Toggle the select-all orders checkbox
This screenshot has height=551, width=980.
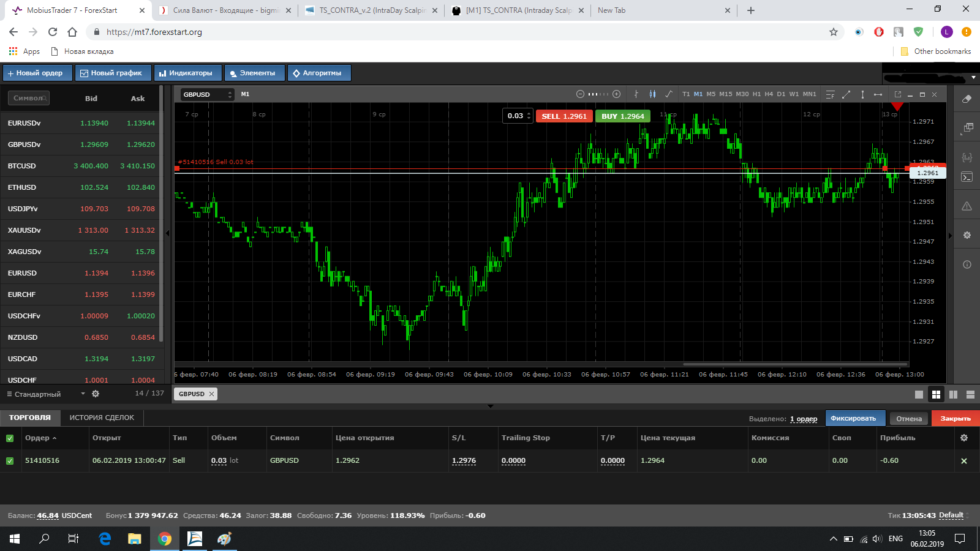point(10,438)
